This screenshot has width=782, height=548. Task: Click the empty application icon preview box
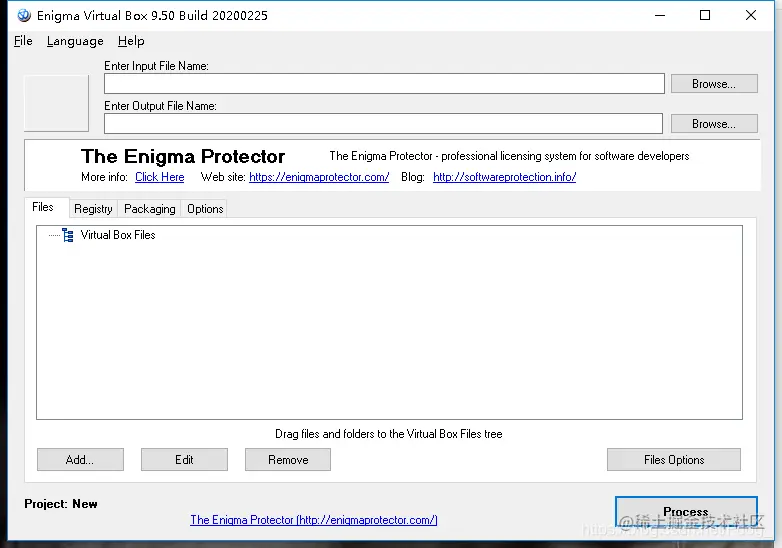point(56,103)
